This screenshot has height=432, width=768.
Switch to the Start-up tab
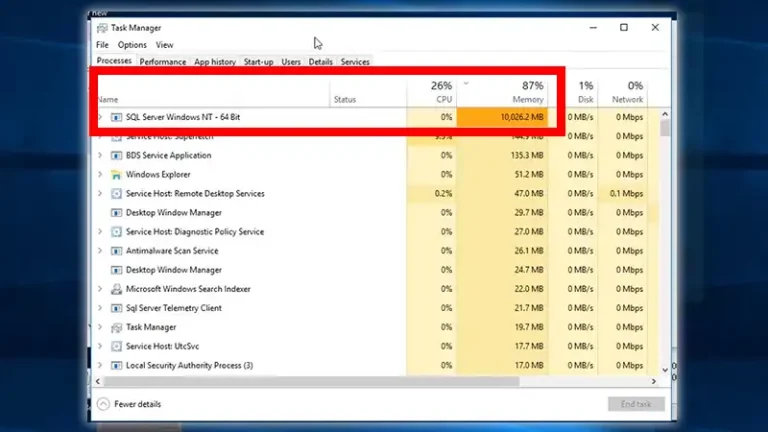coord(259,62)
